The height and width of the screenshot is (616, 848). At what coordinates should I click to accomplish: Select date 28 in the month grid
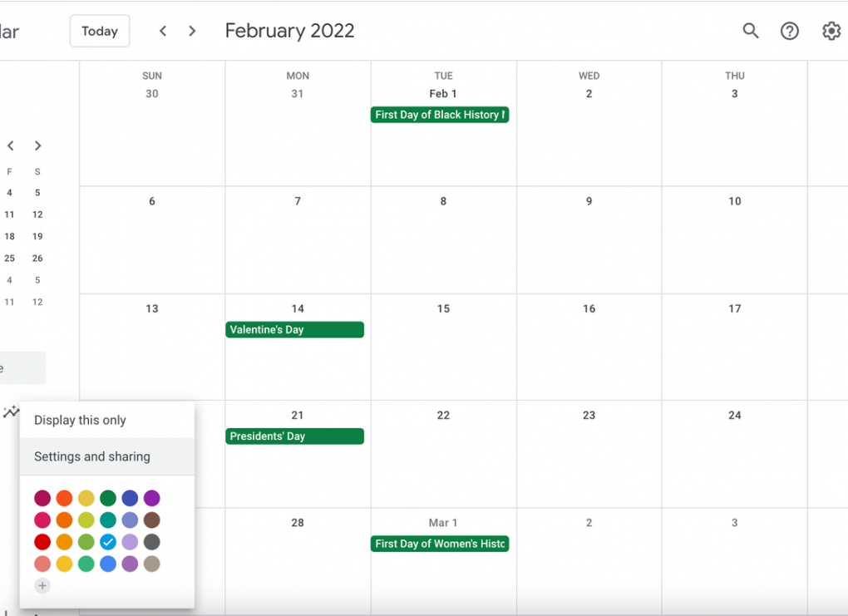point(298,522)
